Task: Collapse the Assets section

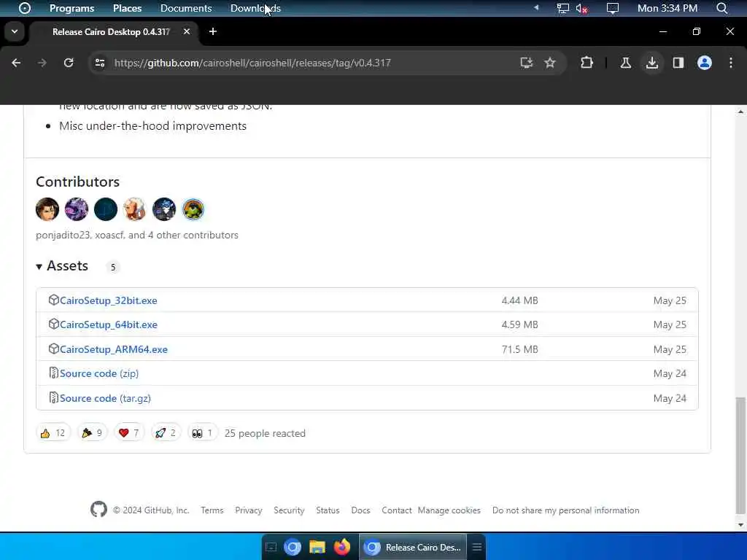Action: point(62,265)
